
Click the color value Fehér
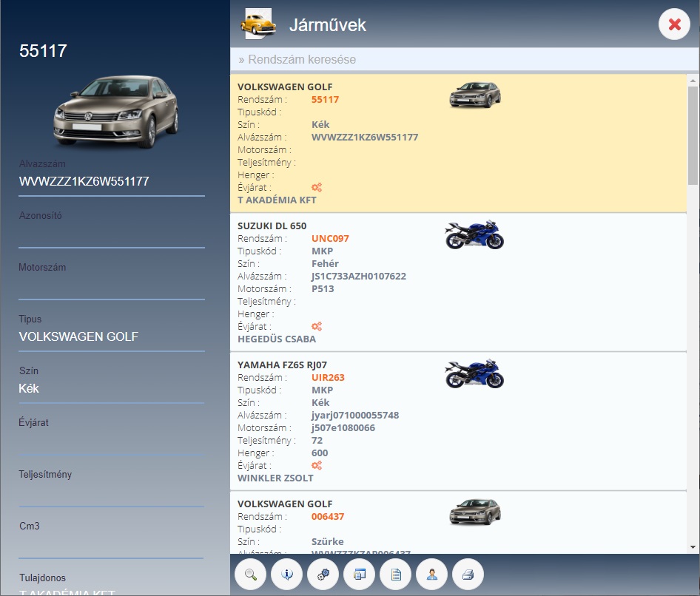tap(325, 264)
